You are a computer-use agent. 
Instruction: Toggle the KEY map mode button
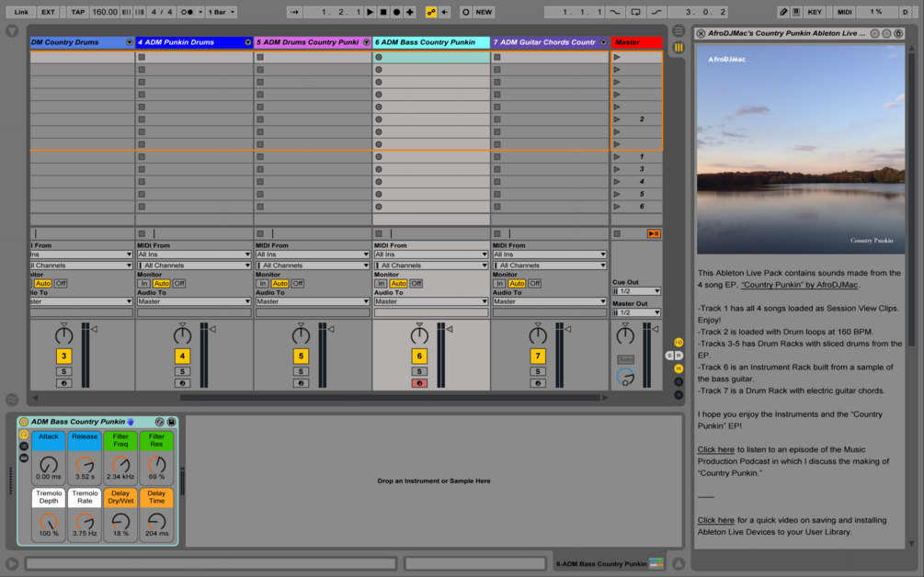point(815,12)
